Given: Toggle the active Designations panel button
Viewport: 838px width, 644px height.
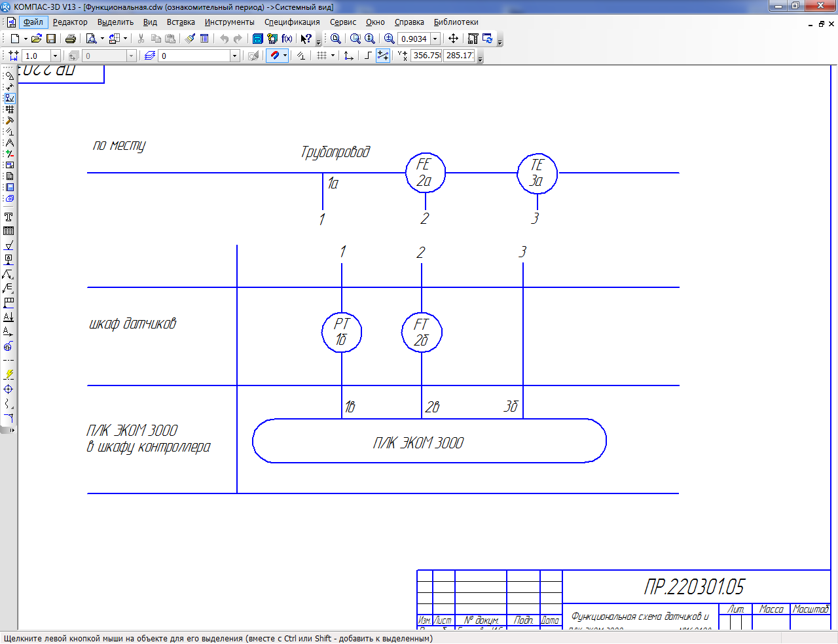Looking at the screenshot, I should 10,98.
